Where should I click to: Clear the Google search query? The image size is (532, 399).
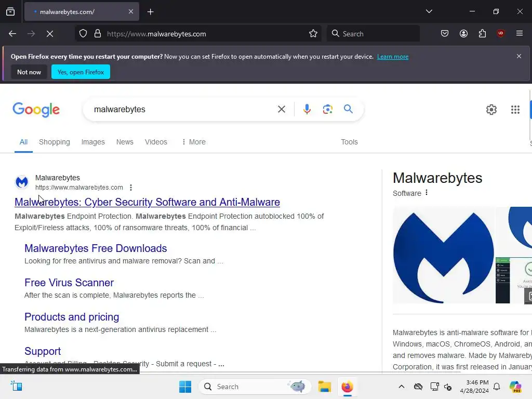(281, 109)
